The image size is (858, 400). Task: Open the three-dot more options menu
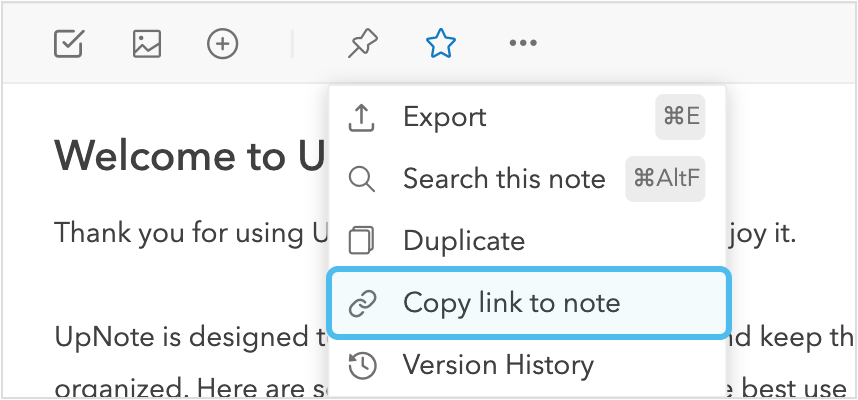tap(523, 43)
